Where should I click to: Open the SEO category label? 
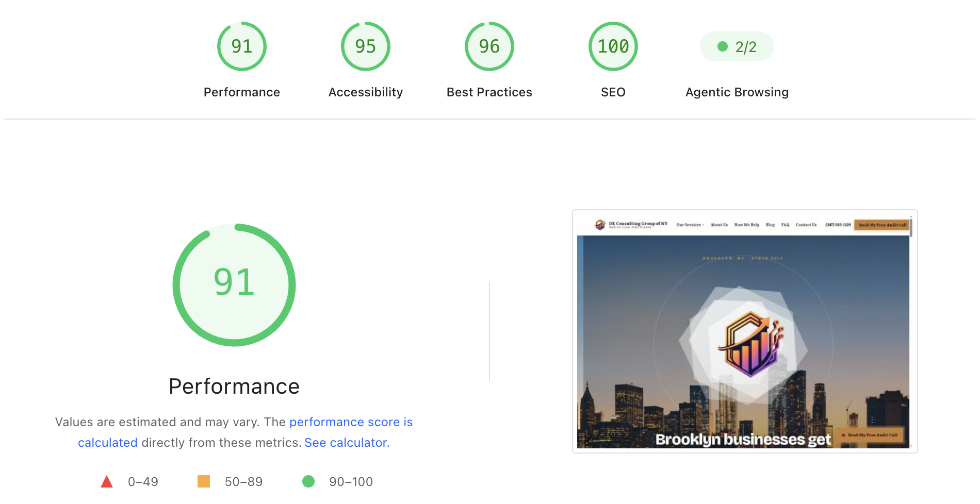tap(613, 92)
